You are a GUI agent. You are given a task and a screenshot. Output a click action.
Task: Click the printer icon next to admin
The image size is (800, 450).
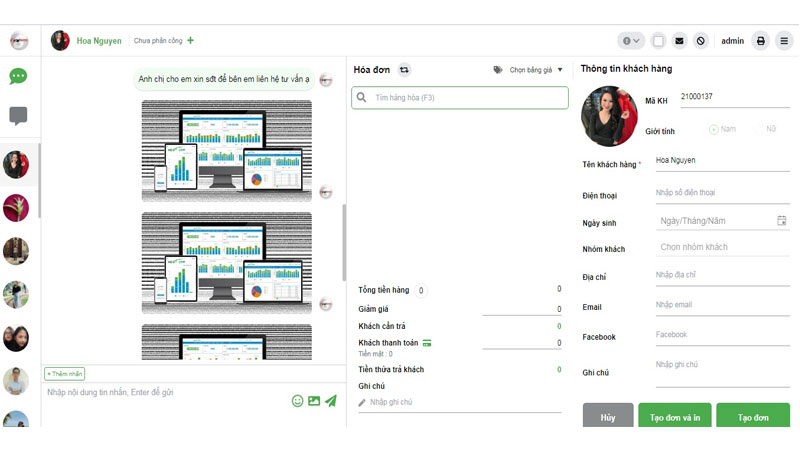coord(760,41)
